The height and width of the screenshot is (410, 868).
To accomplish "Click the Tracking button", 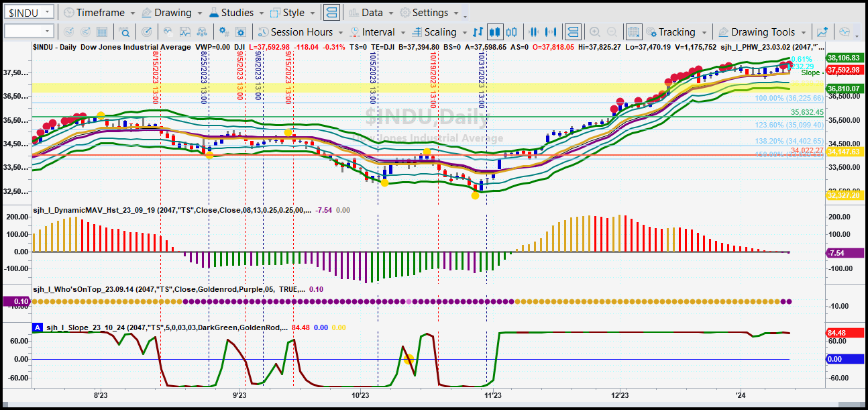I will (x=676, y=32).
